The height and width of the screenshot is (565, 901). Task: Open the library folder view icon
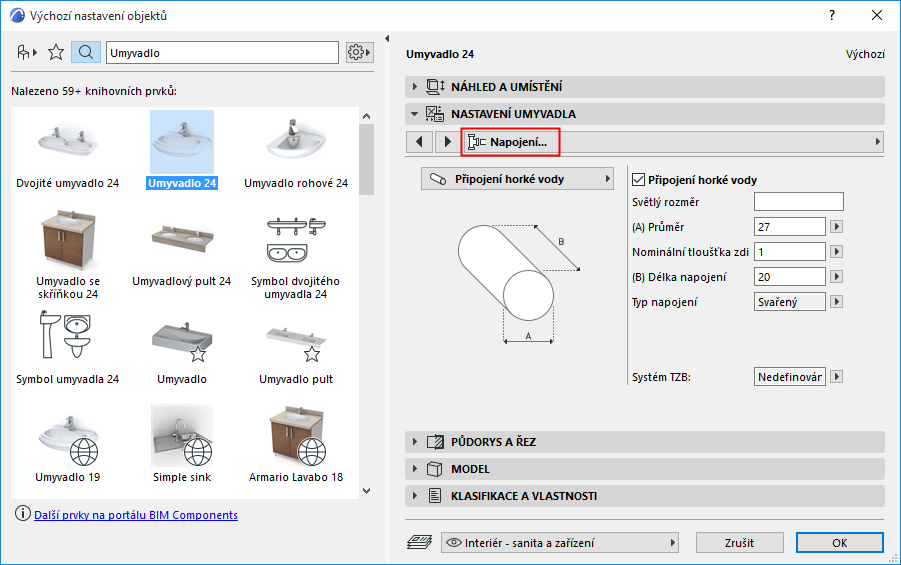pos(26,53)
